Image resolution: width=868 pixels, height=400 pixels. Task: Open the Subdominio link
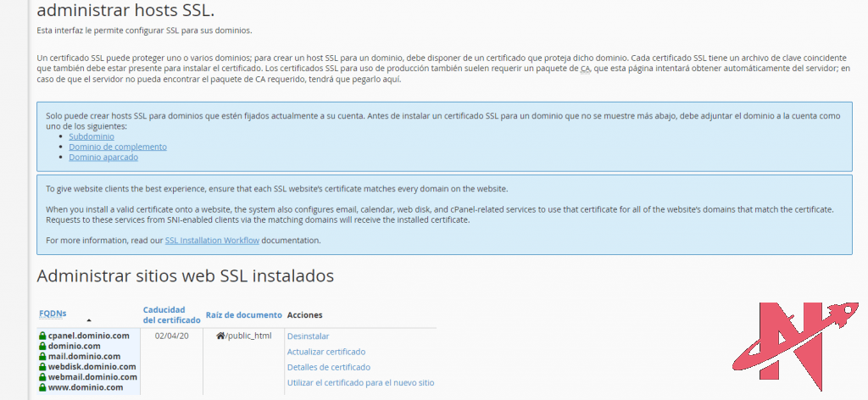click(x=93, y=136)
